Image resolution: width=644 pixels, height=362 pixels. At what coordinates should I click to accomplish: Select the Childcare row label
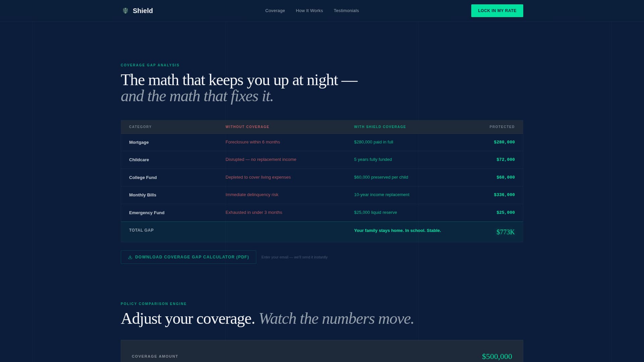click(139, 160)
